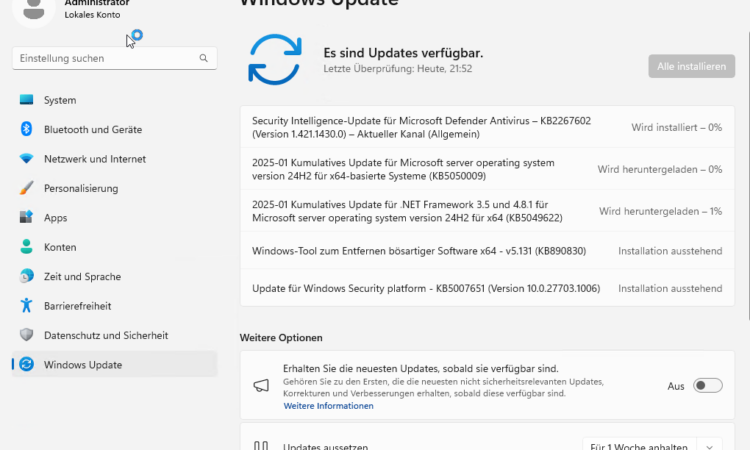
Task: Select Apps in the navigation
Action: point(115,217)
